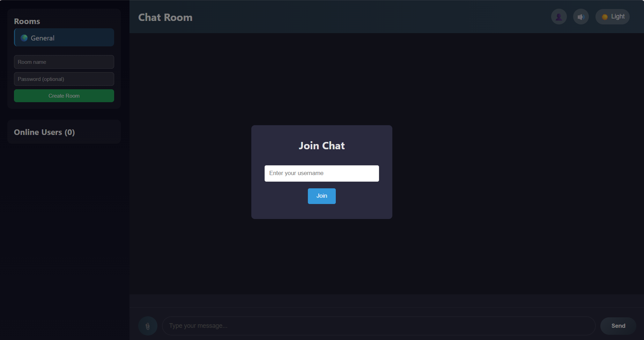Click the General room name text
The width and height of the screenshot is (644, 340).
tap(43, 38)
